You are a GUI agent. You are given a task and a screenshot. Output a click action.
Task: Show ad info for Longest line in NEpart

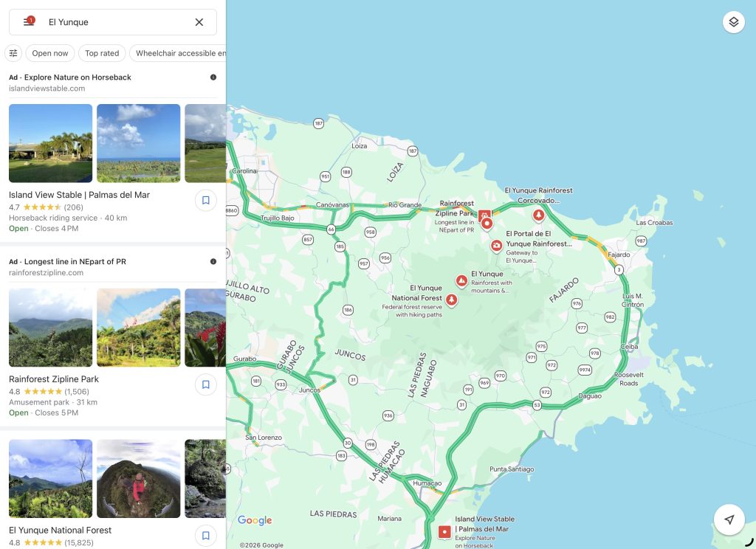coord(213,261)
